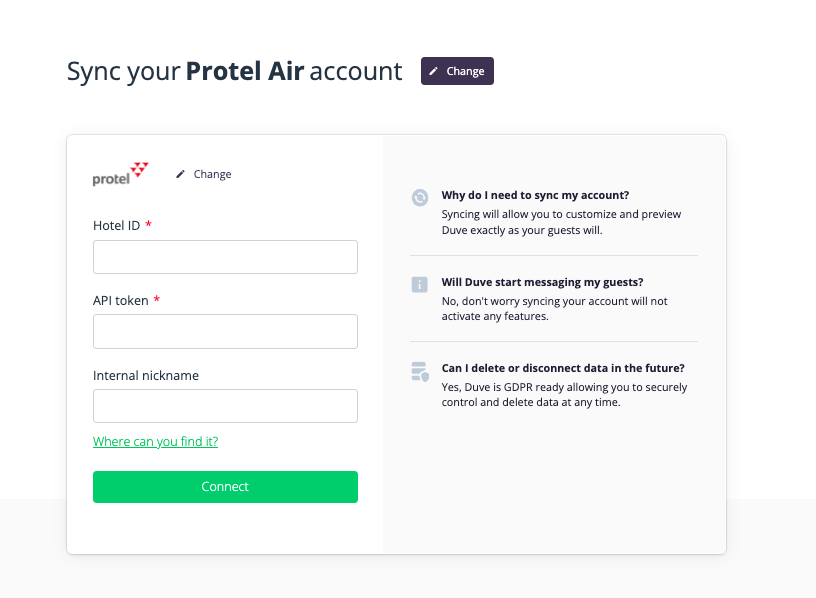
Task: Focus the API token input field
Action: click(x=225, y=331)
